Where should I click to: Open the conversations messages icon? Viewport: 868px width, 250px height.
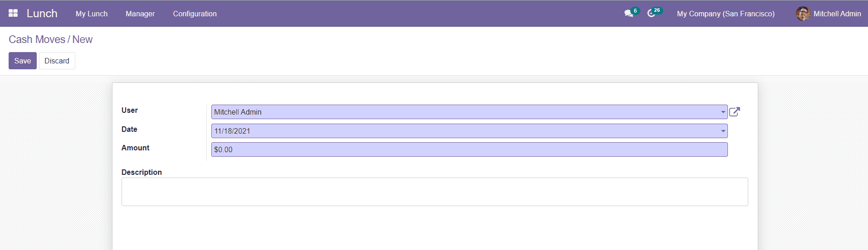[x=629, y=14]
